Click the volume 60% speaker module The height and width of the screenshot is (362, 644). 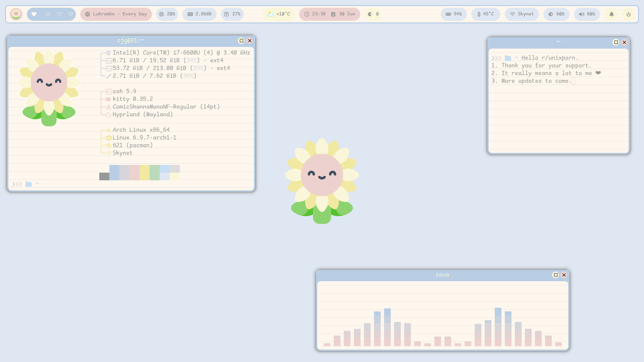[587, 14]
